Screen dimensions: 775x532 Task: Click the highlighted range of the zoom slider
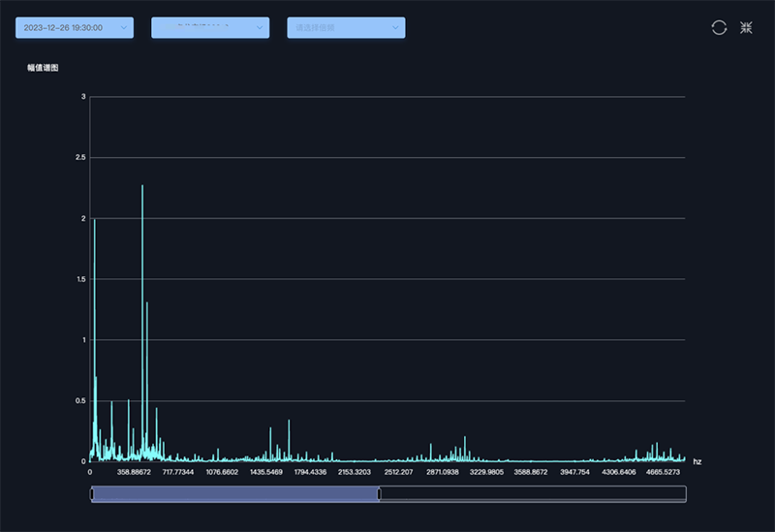pyautogui.click(x=235, y=494)
